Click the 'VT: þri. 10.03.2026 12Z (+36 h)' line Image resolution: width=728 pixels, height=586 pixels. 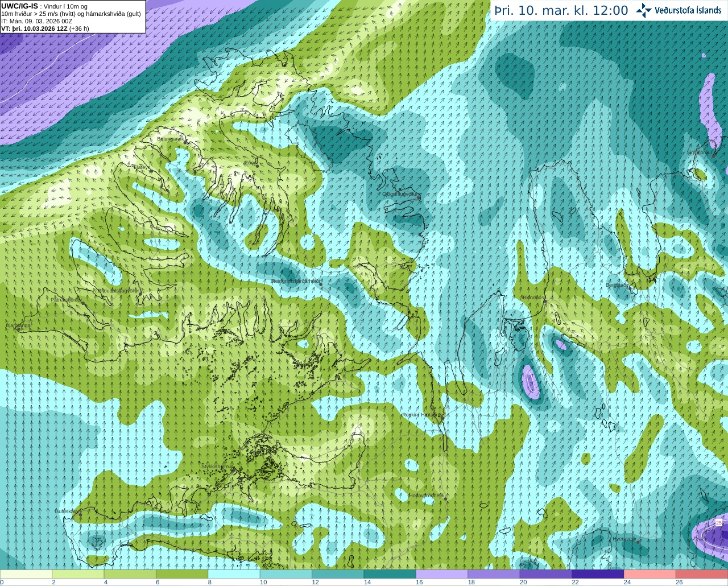click(45, 28)
